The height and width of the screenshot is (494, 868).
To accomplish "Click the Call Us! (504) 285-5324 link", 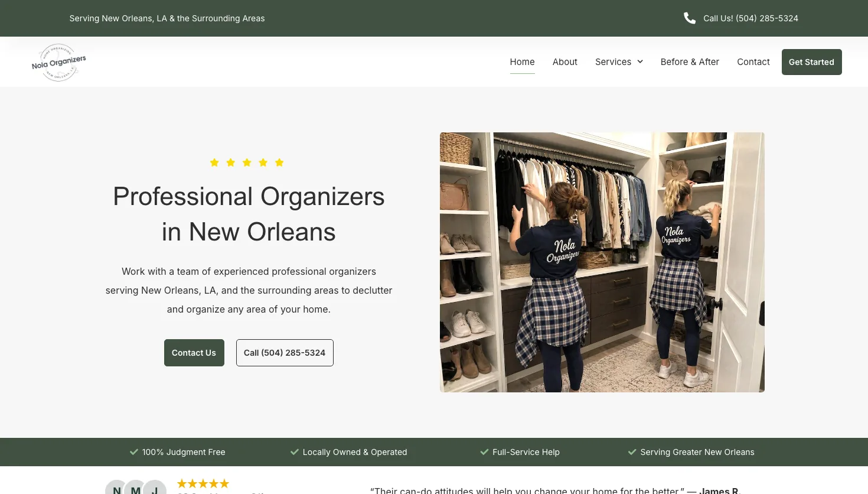I will click(x=750, y=18).
